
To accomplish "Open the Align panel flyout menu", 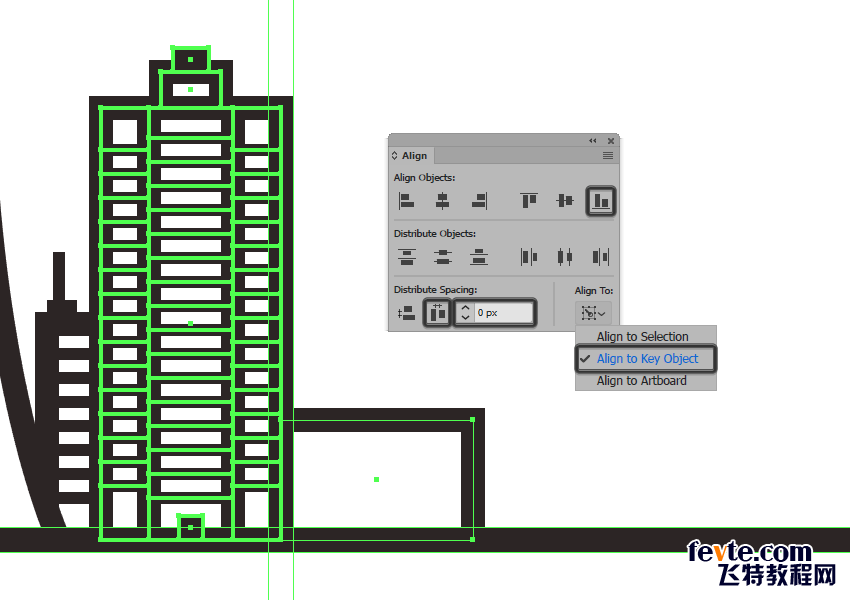I will coord(608,156).
